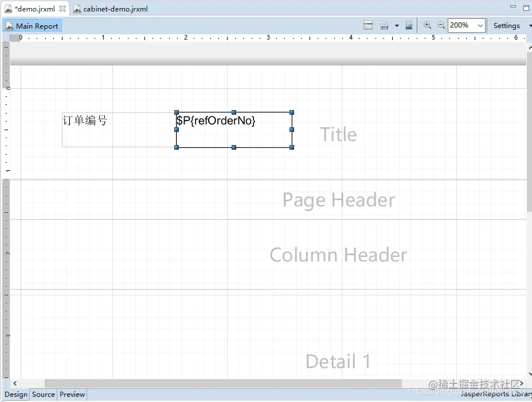Click the demo.jrxml file icon in tab
Image resolution: width=532 pixels, height=402 pixels.
[8, 9]
